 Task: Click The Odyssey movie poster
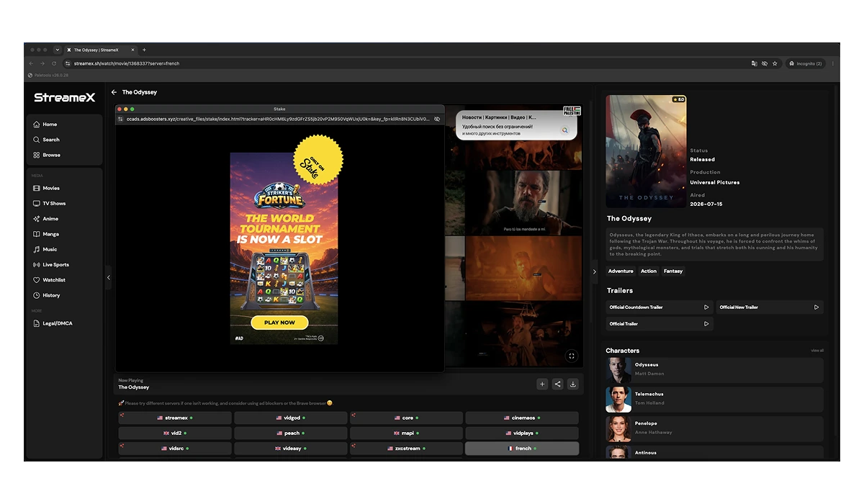[x=646, y=151]
